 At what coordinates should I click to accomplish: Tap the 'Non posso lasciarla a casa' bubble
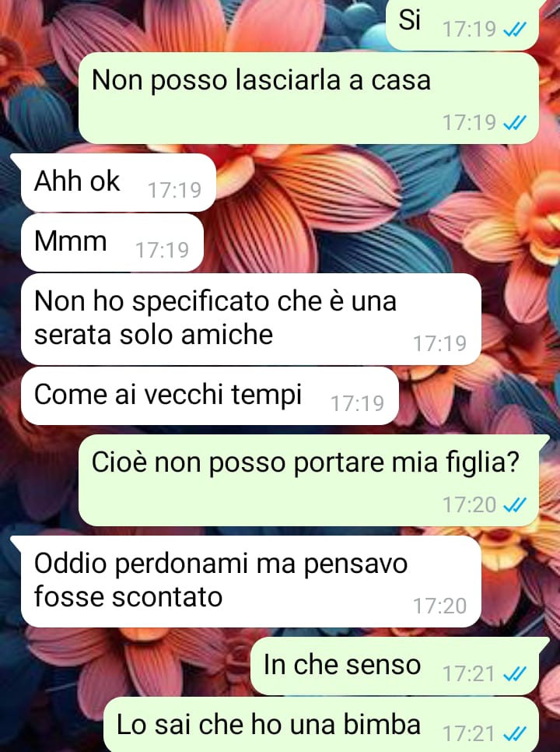click(x=309, y=98)
